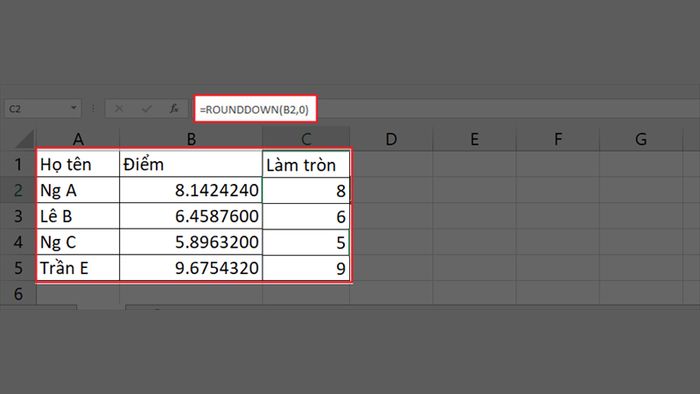
Task: Click the Insert Function fx icon
Action: tap(174, 108)
